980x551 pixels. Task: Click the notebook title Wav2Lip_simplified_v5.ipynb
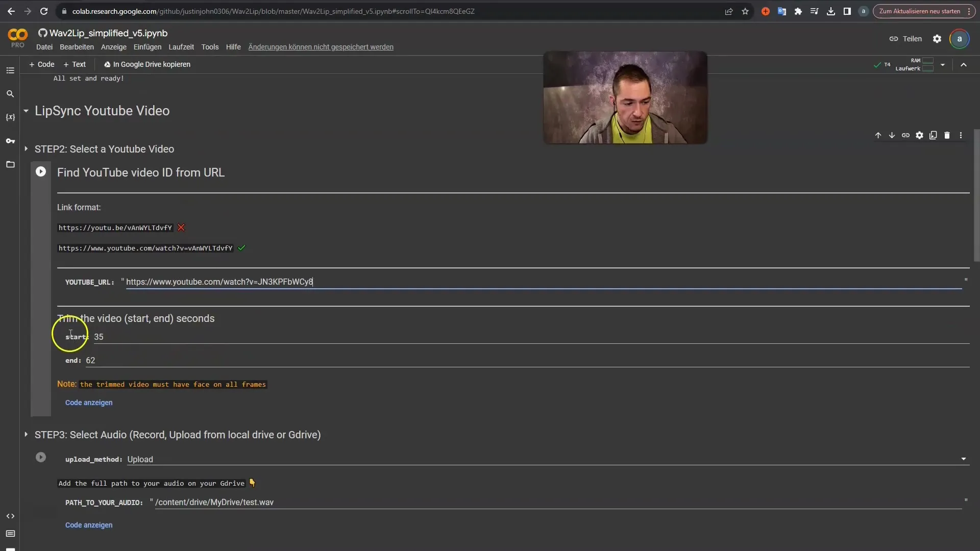point(108,33)
